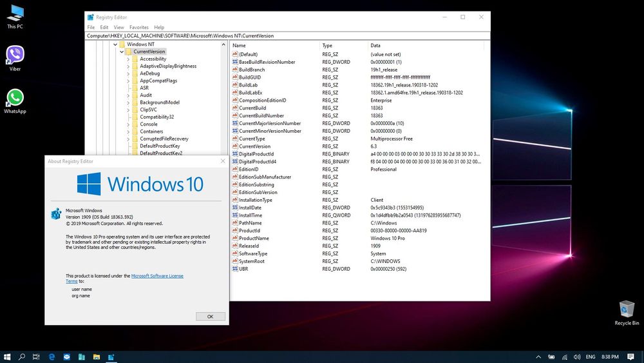Select the DigitalProductId binary icon
Image resolution: width=644 pixels, height=363 pixels.
click(235, 153)
